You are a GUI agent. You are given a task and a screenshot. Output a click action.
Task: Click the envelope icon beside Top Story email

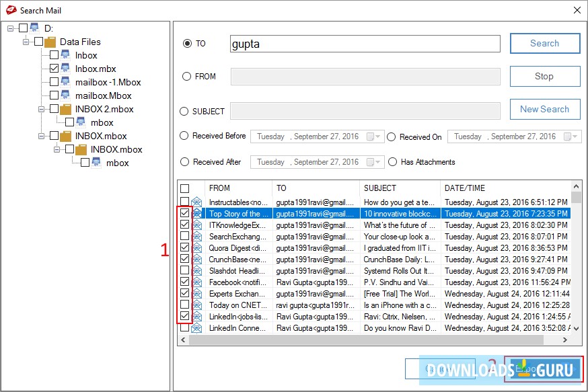195,214
